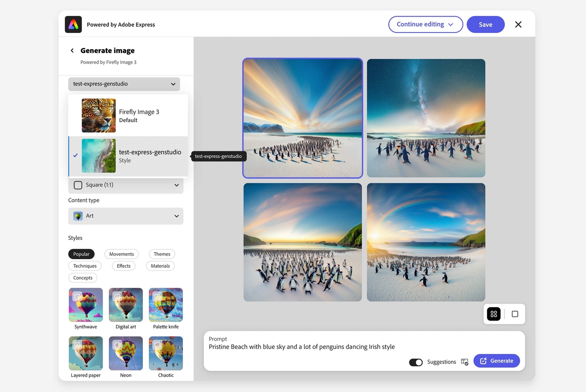Viewport: 586px width, 392px height.
Task: Go back using the Generate image arrow
Action: (x=72, y=51)
